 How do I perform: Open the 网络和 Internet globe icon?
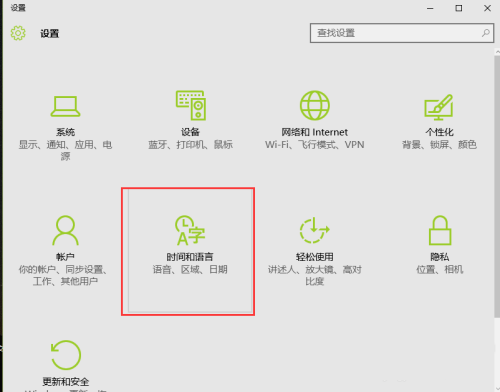[x=315, y=105]
